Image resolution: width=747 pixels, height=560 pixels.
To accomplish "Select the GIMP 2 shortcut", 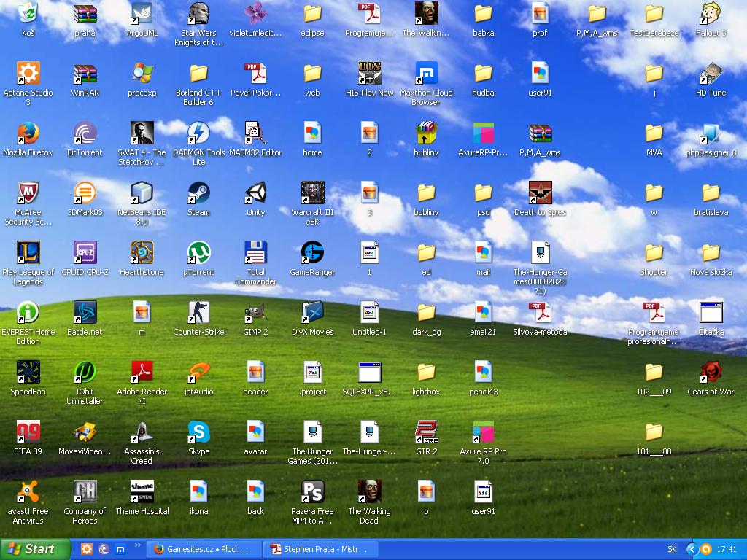I will pos(255,314).
